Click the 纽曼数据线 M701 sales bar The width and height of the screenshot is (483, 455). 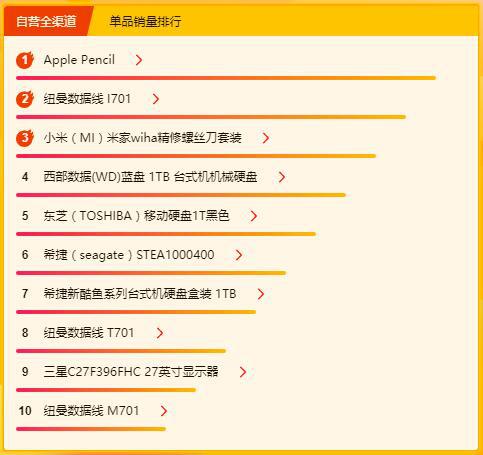tap(91, 429)
